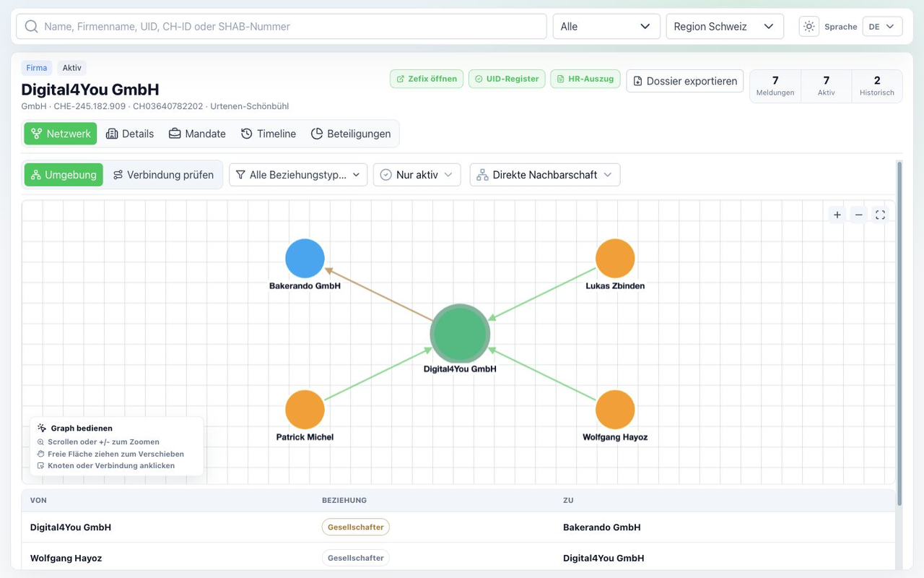This screenshot has height=578, width=924.
Task: Zoom in the graph with plus icon
Action: coord(837,215)
